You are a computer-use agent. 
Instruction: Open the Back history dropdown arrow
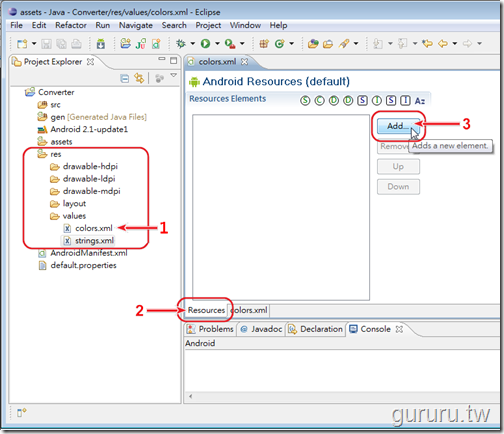coord(455,44)
